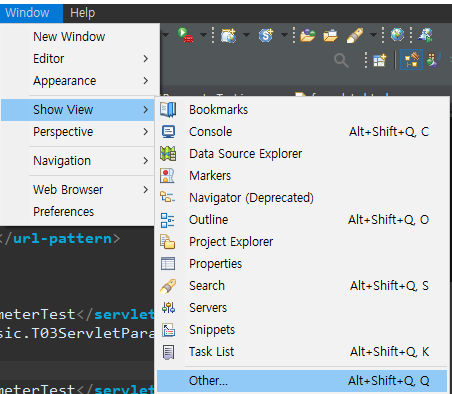Image resolution: width=452 pixels, height=394 pixels.
Task: Open the new servlet dropdown arrow
Action: 284,35
